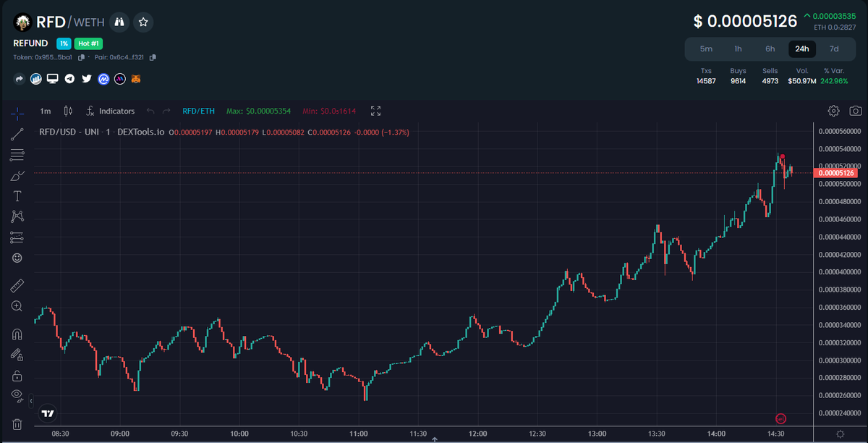
Task: Select the 24h stats timeframe tab
Action: [x=802, y=48]
